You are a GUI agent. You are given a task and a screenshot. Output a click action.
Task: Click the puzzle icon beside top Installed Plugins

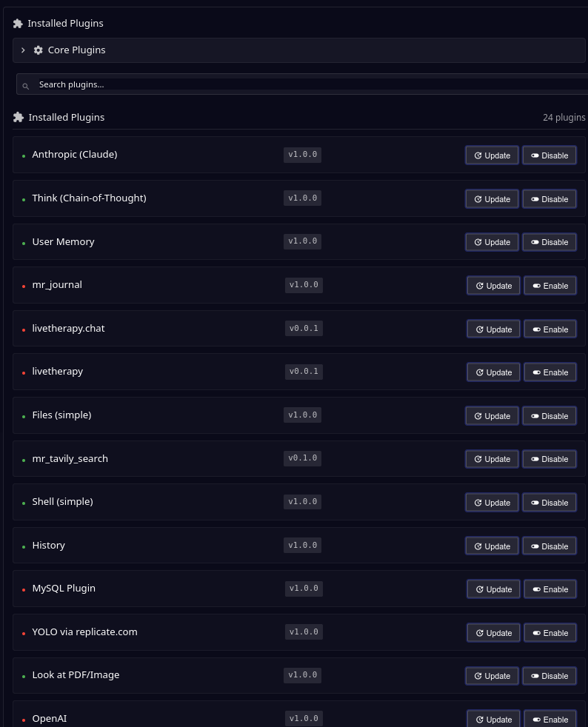click(18, 24)
